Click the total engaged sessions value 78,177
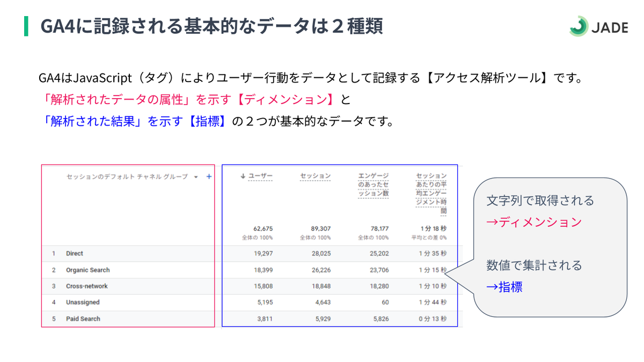 point(379,228)
